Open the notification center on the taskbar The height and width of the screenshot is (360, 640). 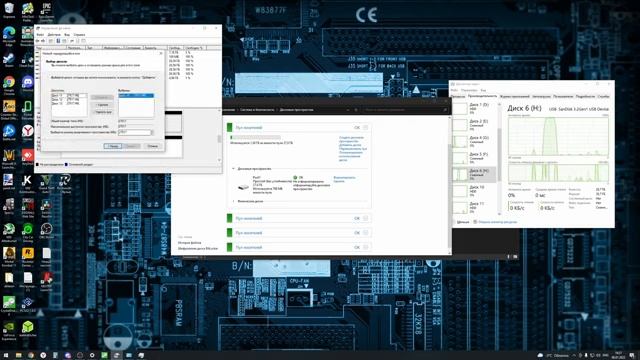click(x=631, y=356)
